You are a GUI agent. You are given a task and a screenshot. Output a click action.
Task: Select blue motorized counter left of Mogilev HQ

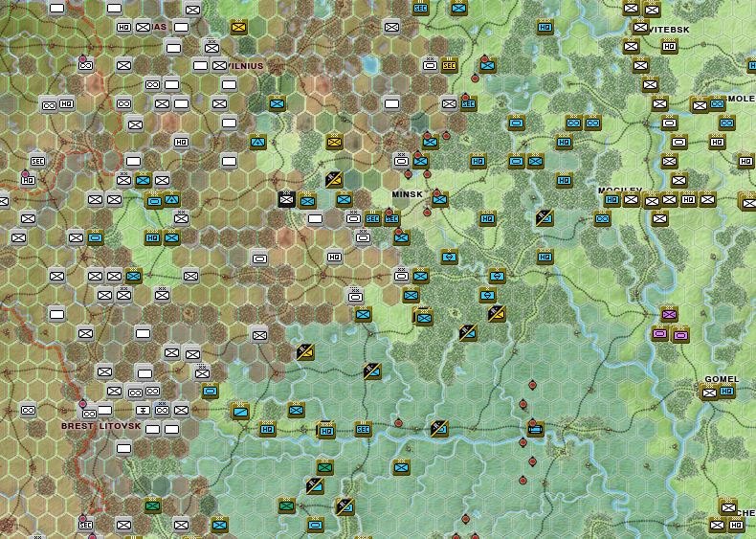pos(602,218)
